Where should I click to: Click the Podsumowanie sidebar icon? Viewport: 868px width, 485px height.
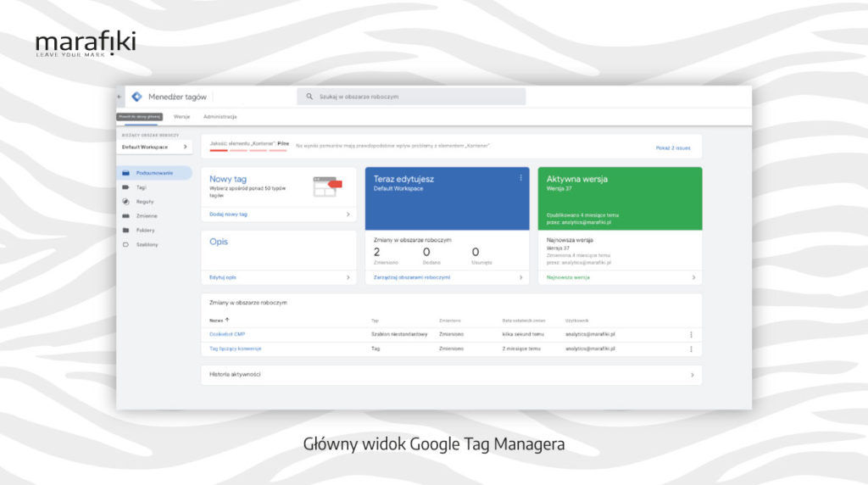tap(125, 173)
